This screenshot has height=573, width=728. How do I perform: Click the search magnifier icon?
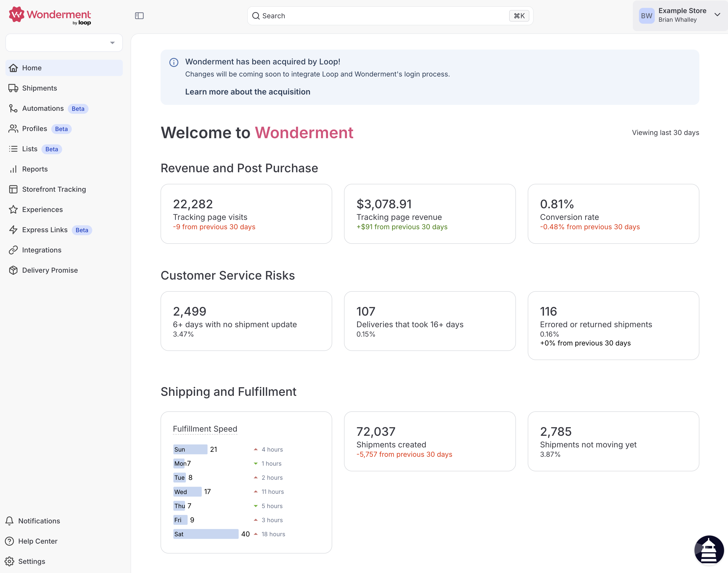point(256,16)
